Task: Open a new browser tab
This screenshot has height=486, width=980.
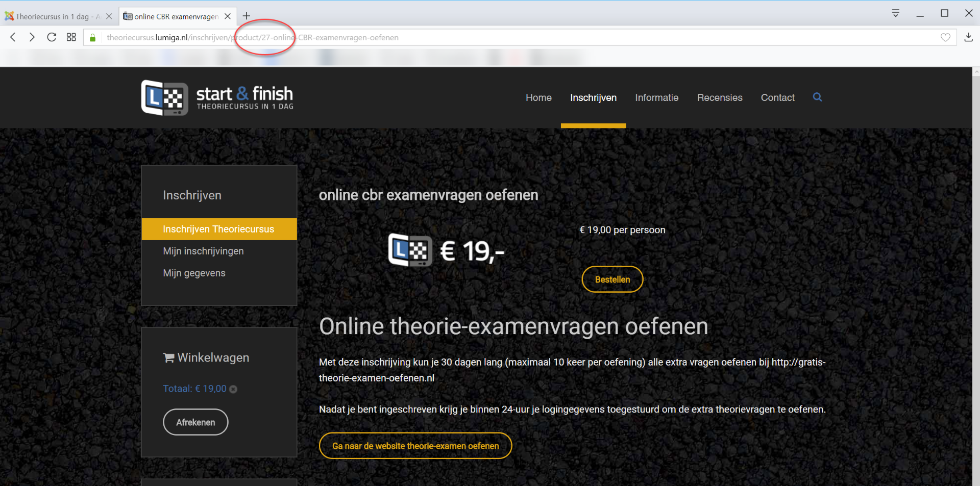Action: pos(247,16)
